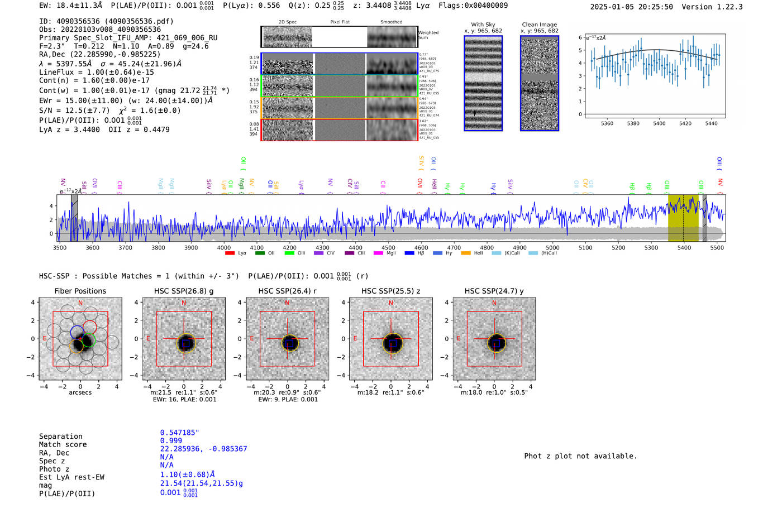Select the blue-bordered fiber spectrum row
Image resolution: width=782 pixels, height=532 pixels.
tap(339, 64)
